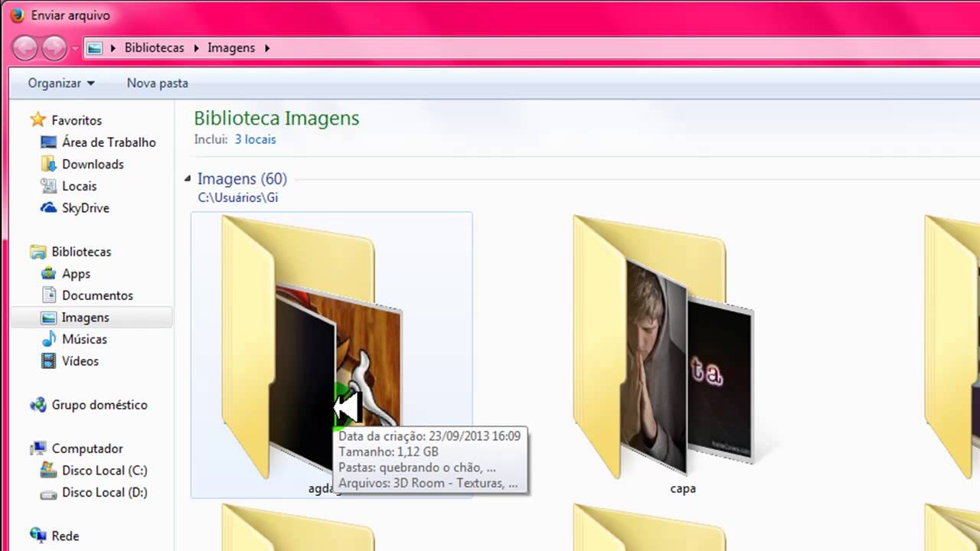Open dropdown arrow between Bibliotecas and Imagens
The image size is (980, 551).
(196, 47)
